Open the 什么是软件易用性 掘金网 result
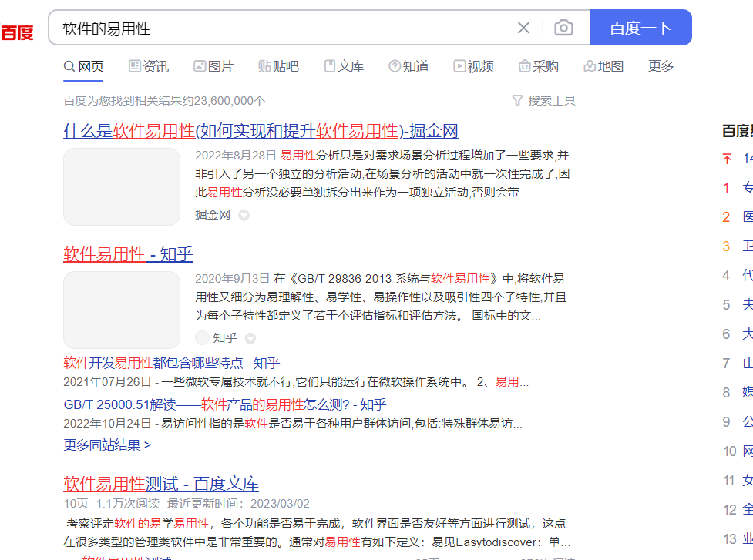This screenshot has height=560, width=753. click(261, 131)
